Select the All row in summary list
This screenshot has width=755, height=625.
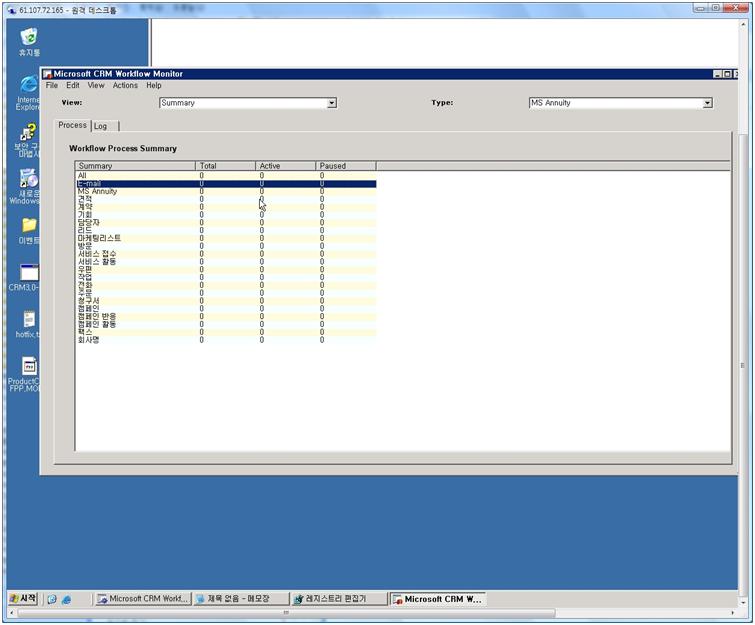click(226, 176)
